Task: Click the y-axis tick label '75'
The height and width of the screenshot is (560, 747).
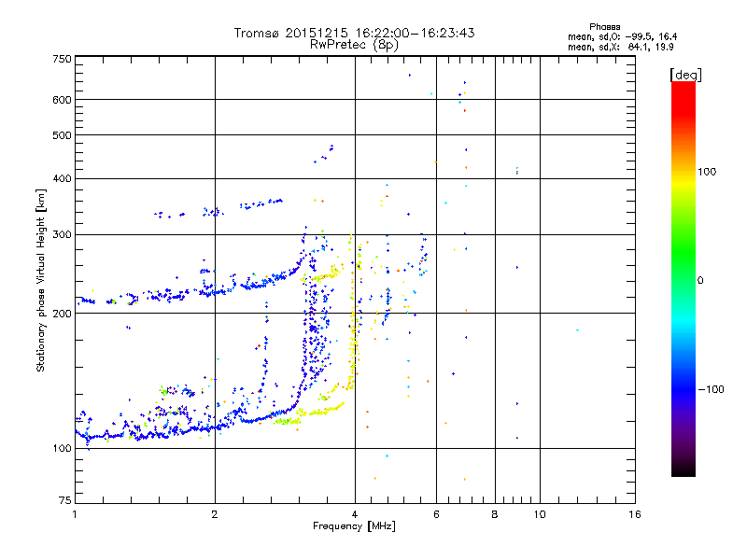Action: tap(64, 500)
